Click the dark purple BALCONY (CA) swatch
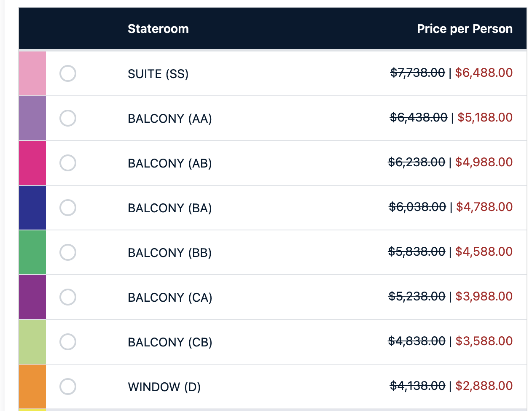The width and height of the screenshot is (532, 411). [32, 297]
